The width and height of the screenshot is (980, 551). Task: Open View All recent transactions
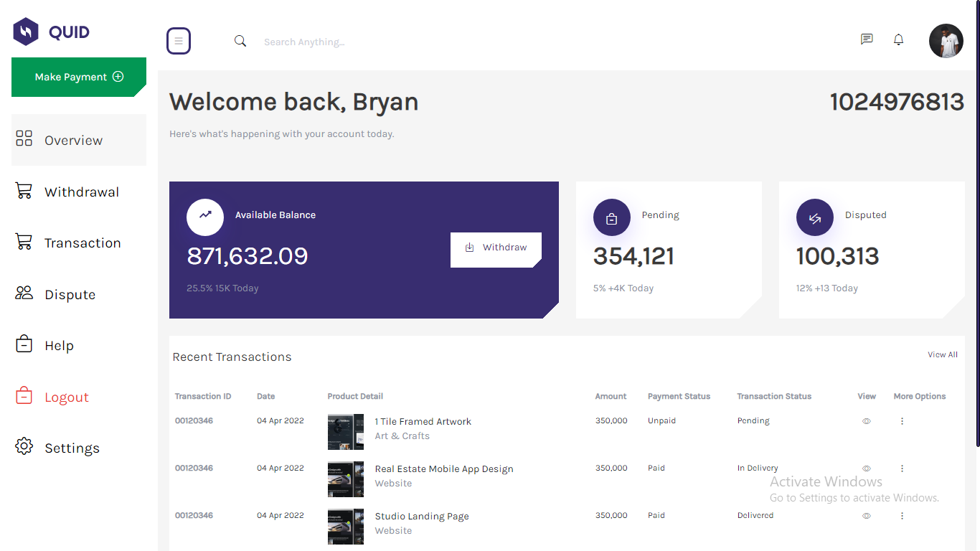coord(942,354)
